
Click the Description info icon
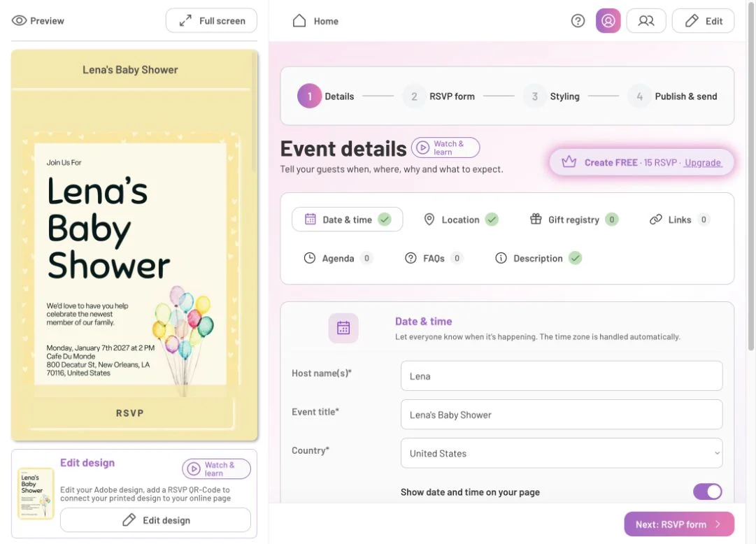(x=501, y=258)
